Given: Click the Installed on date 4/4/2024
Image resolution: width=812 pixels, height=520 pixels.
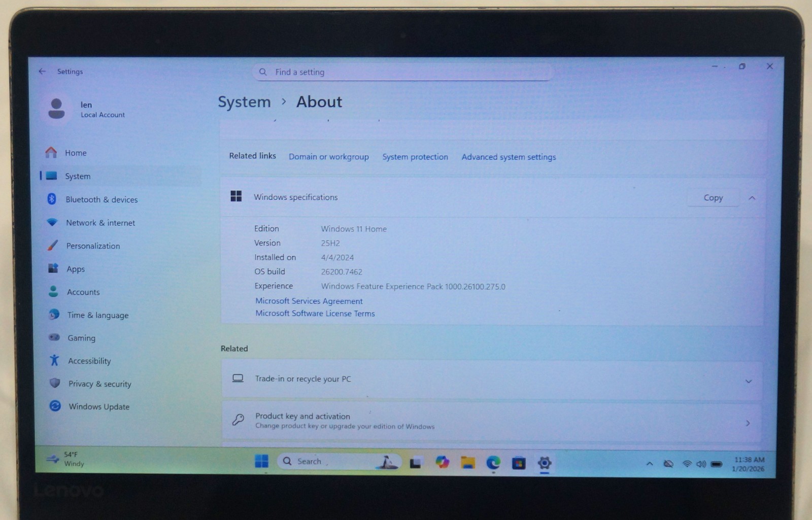Looking at the screenshot, I should pyautogui.click(x=337, y=258).
